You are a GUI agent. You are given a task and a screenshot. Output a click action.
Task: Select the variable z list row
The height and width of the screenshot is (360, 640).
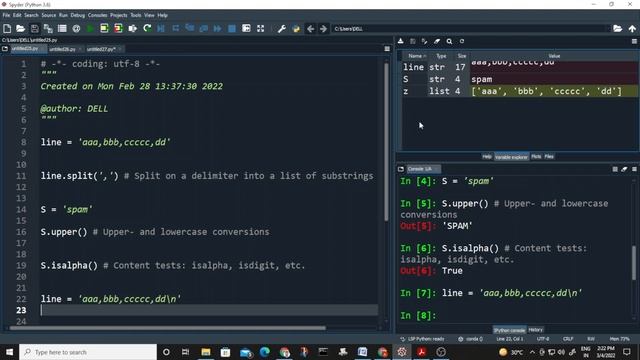point(520,91)
